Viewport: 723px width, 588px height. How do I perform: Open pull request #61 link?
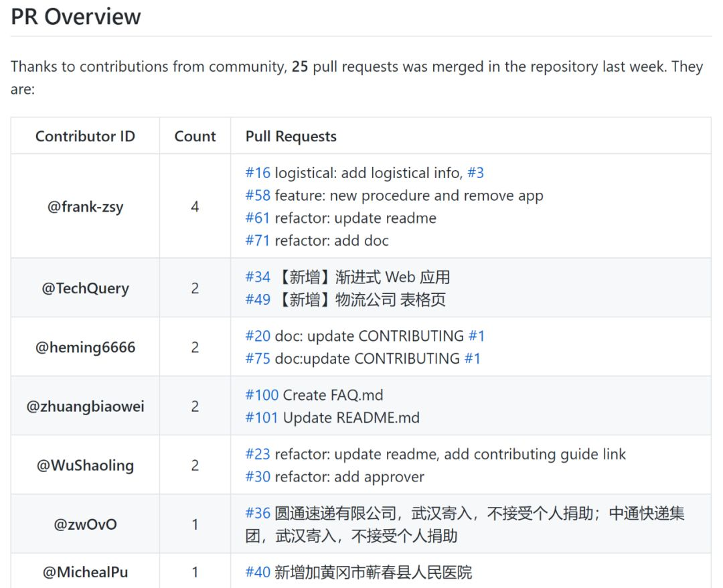tap(257, 218)
